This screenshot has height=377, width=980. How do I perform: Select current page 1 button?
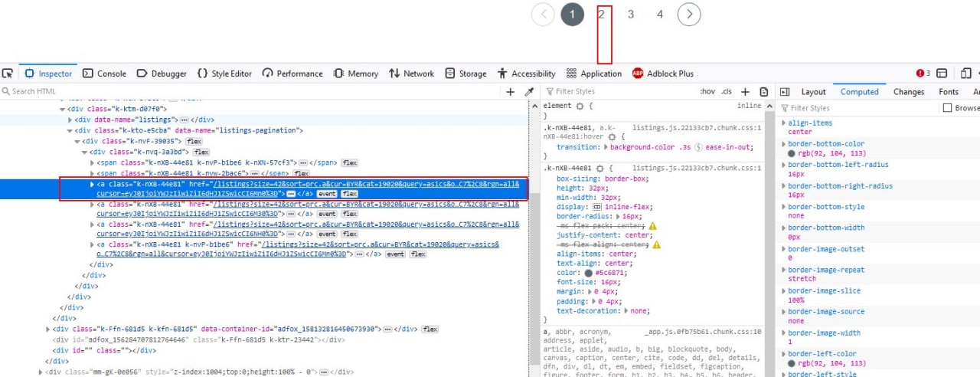(573, 14)
